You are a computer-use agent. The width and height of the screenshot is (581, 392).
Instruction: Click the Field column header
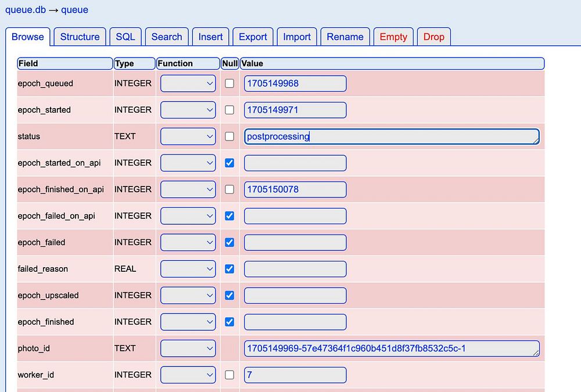click(x=65, y=63)
